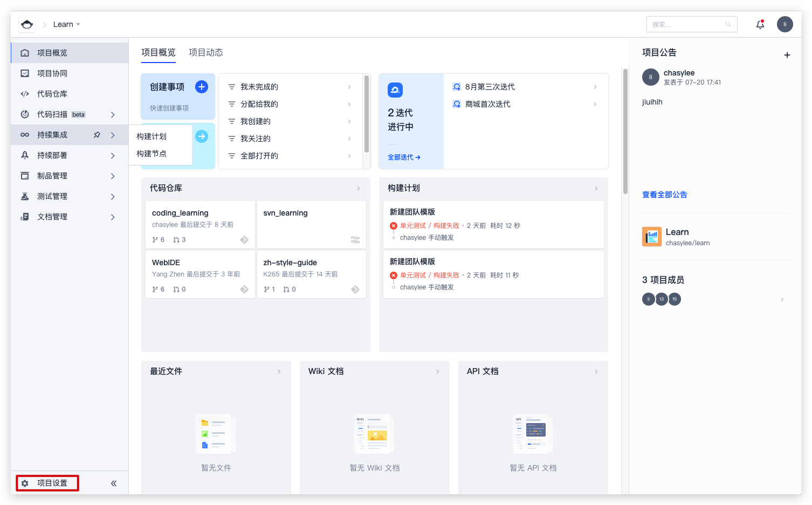This screenshot has height=505, width=812.
Task: Expand the 持续部署 submenu
Action: (113, 156)
